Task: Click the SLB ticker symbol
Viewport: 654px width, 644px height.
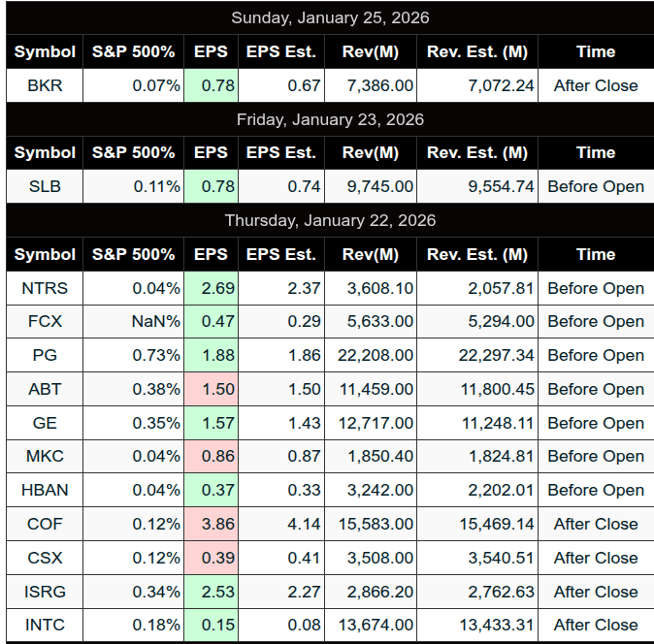Action: click(x=45, y=186)
